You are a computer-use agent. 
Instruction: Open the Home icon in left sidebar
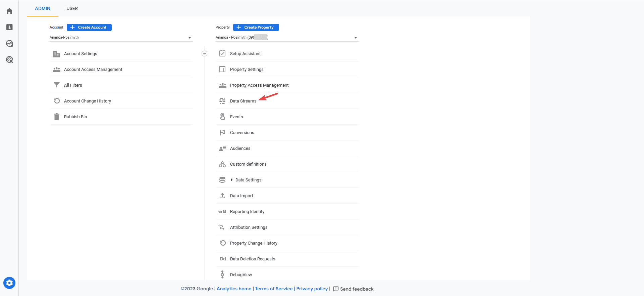pos(9,11)
